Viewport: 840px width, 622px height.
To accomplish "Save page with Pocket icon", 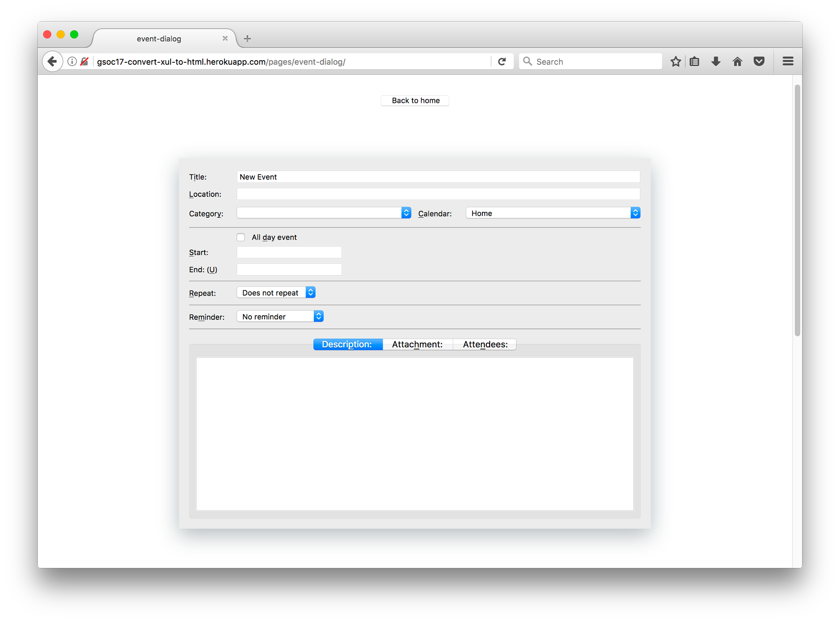I will (x=759, y=62).
